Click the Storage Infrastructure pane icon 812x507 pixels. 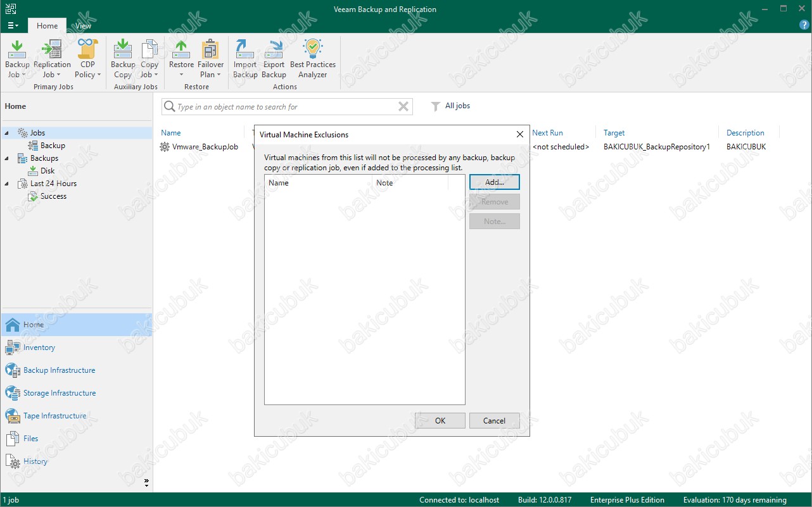13,393
